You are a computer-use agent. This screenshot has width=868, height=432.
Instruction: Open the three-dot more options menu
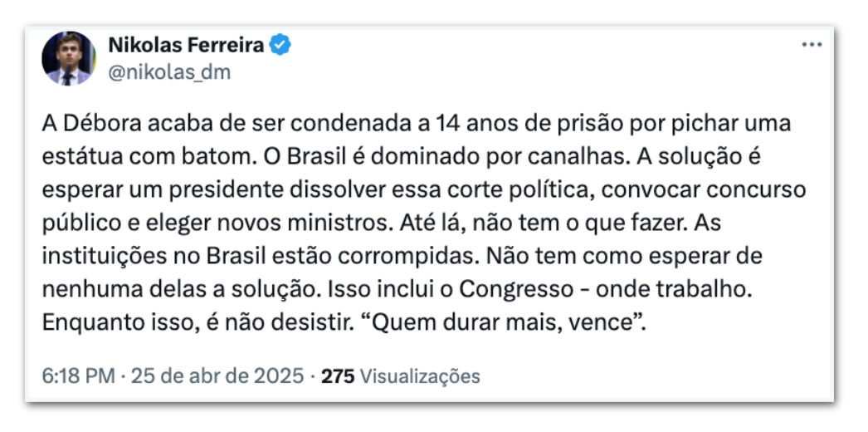(x=811, y=45)
